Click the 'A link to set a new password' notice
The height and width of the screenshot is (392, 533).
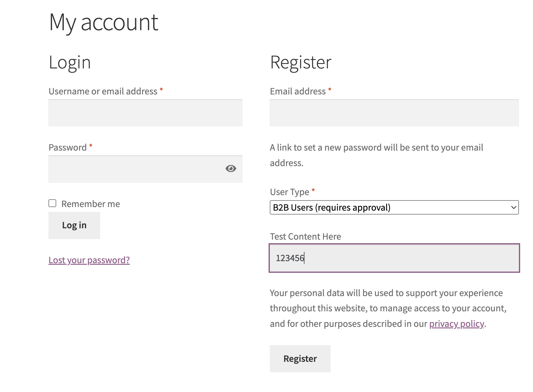(x=376, y=155)
